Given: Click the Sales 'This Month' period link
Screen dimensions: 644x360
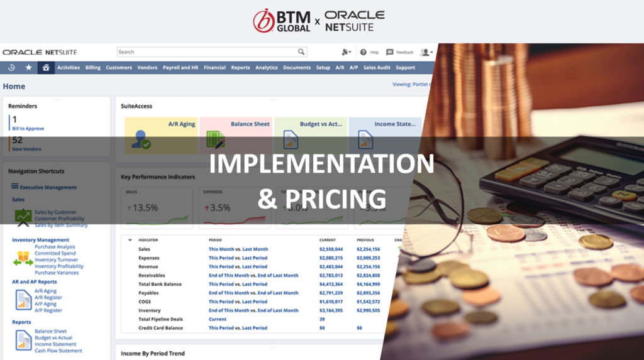Looking at the screenshot, I should (x=221, y=249).
